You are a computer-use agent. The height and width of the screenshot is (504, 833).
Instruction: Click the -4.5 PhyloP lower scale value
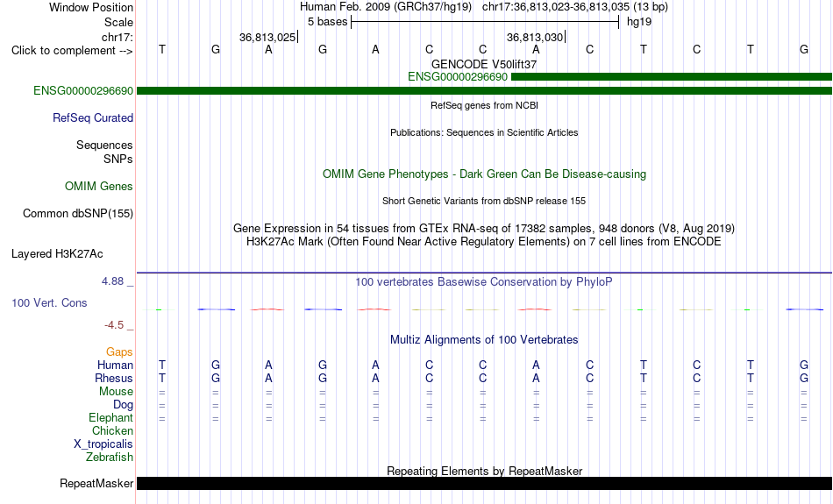click(x=114, y=325)
